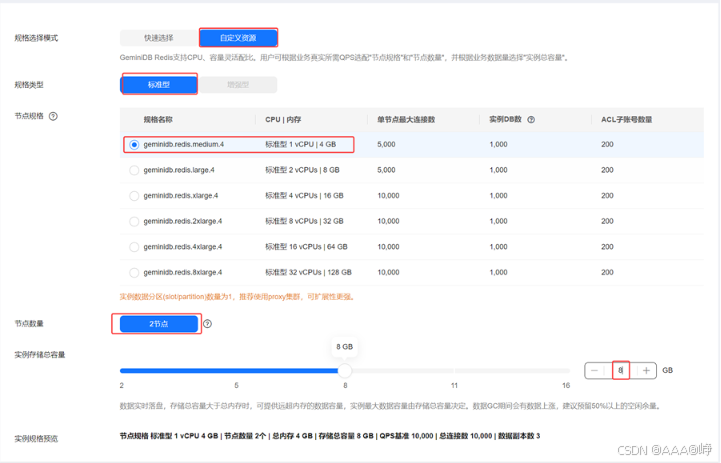The width and height of the screenshot is (721, 463).
Task: Click the 标准型 2 vCPUs | 8 GB cell
Action: click(x=302, y=170)
